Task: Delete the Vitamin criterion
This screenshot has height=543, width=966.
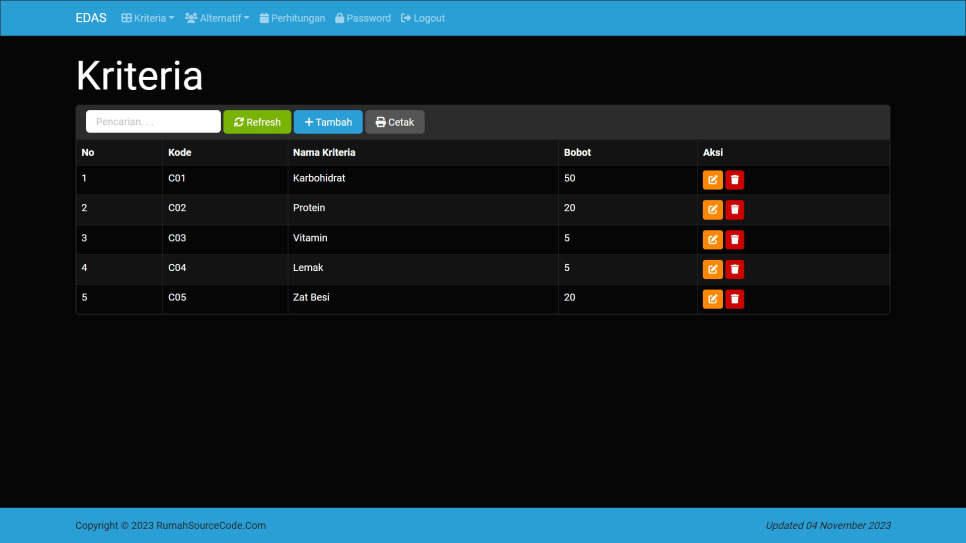Action: [x=734, y=240]
